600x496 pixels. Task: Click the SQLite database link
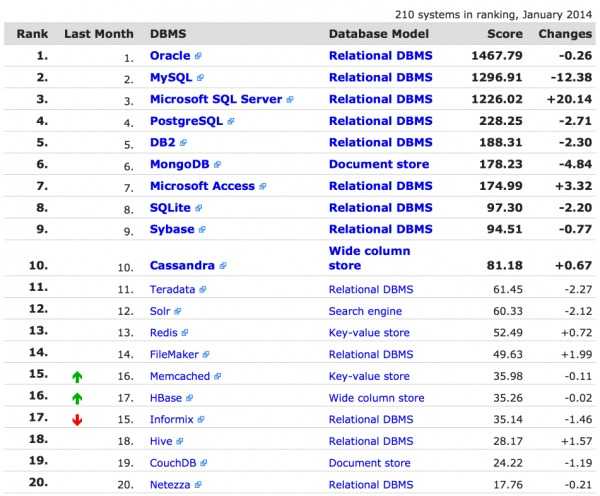[170, 208]
